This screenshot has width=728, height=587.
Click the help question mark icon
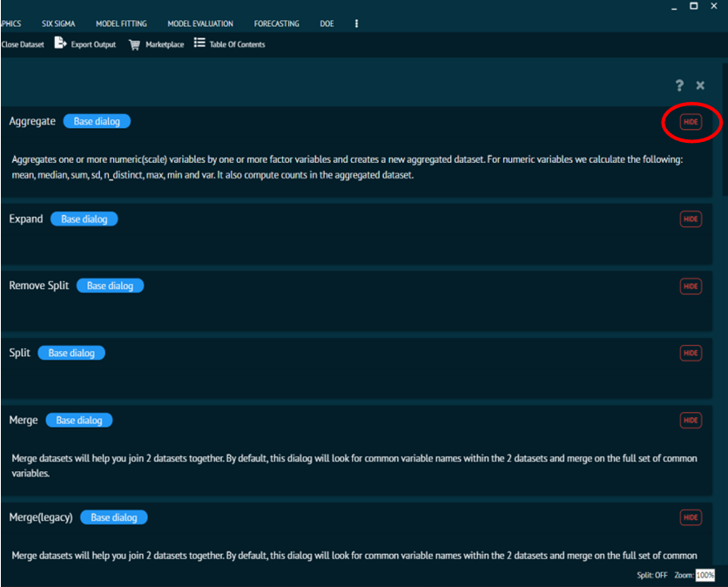tap(678, 85)
